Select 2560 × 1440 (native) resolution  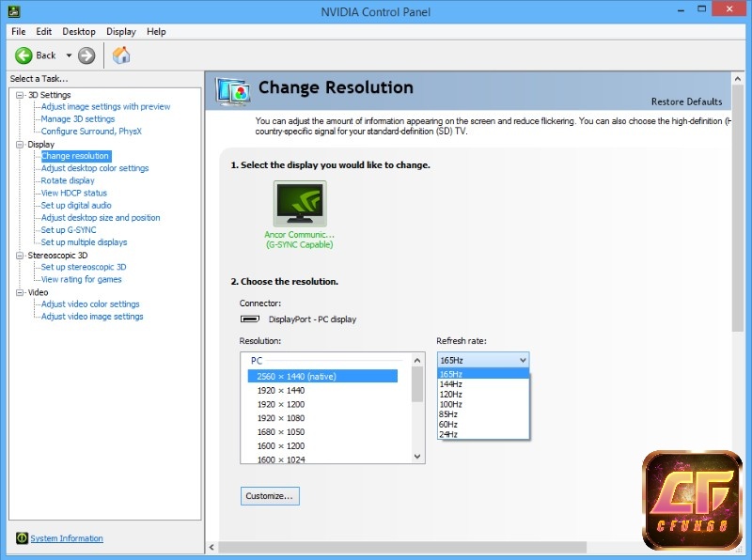322,377
